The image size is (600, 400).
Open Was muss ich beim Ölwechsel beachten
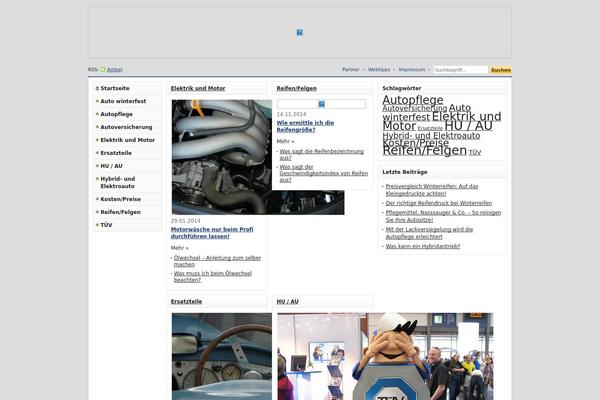click(x=213, y=277)
